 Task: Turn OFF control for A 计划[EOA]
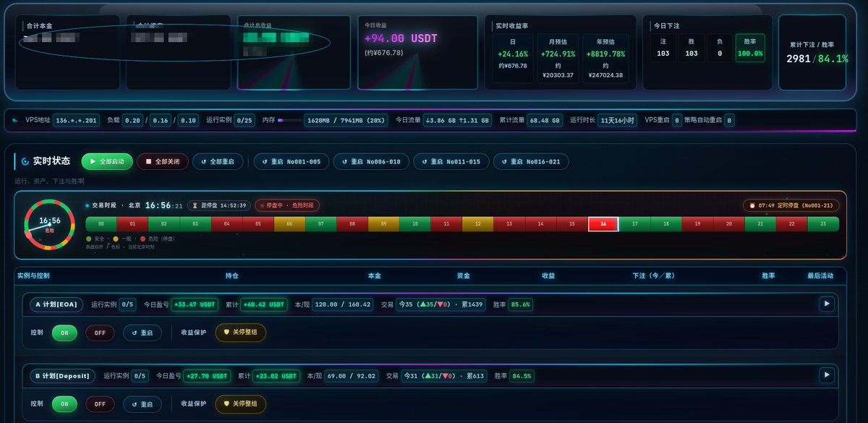click(100, 333)
